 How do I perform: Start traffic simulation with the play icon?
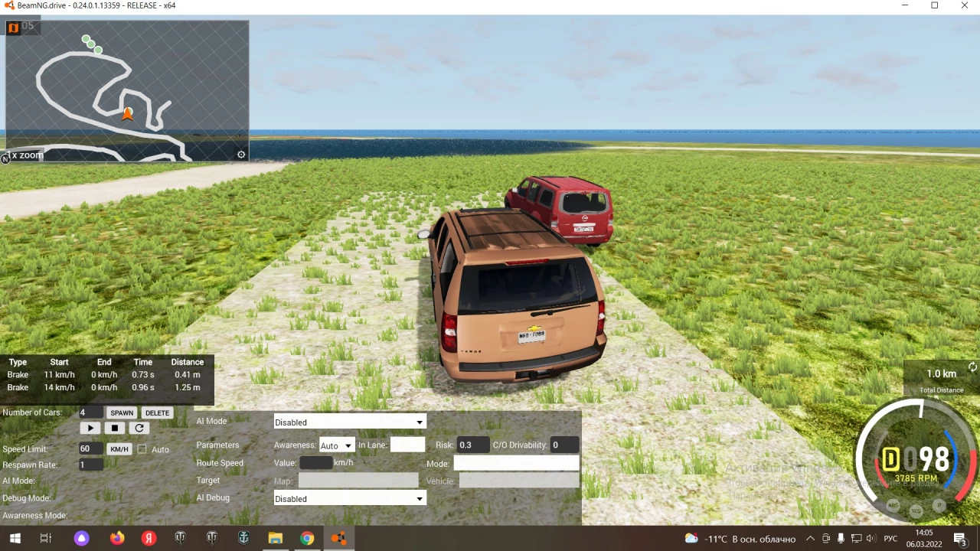coord(90,428)
